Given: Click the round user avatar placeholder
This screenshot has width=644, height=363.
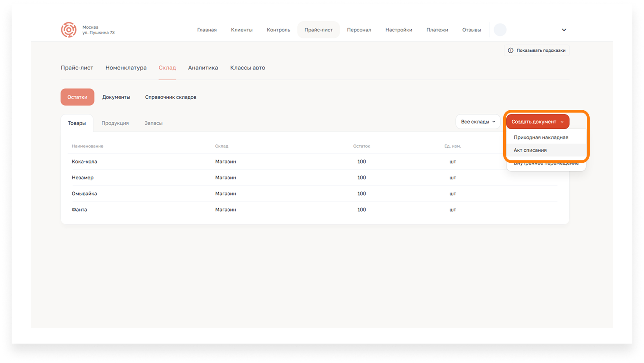Looking at the screenshot, I should pyautogui.click(x=500, y=30).
